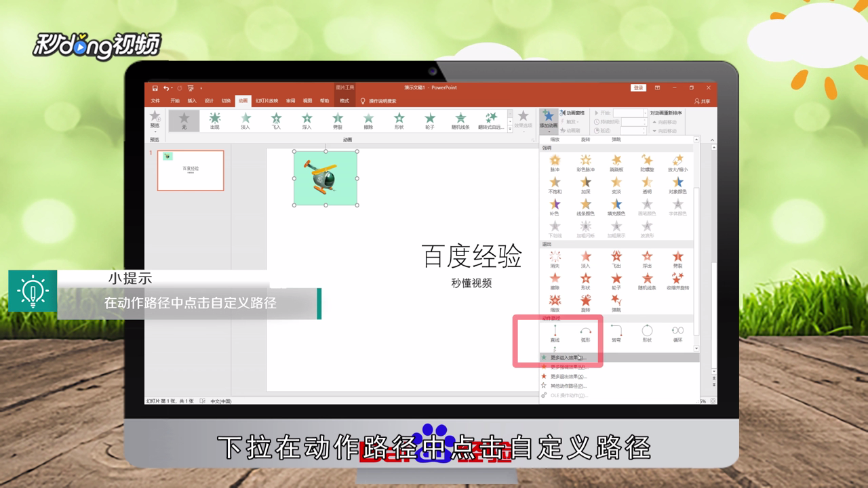This screenshot has width=868, height=488.
Task: Apply the 变淡 emphasis effect
Action: (616, 186)
